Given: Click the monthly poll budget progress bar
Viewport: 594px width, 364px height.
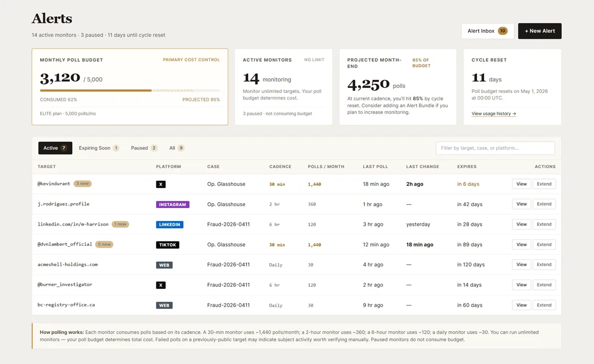Looking at the screenshot, I should click(130, 91).
